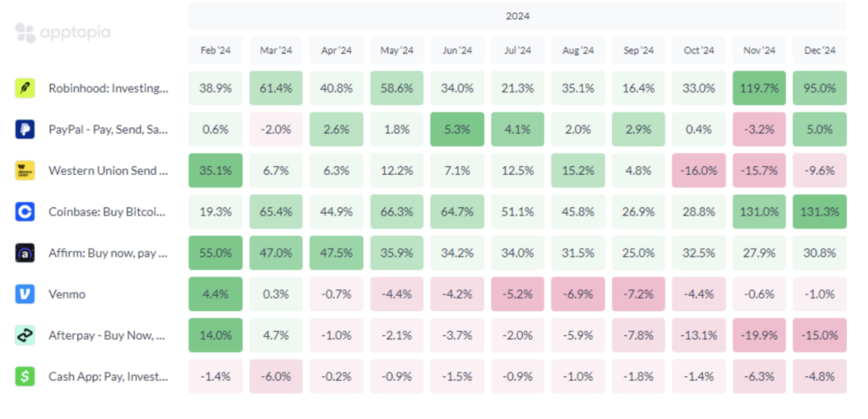Click Robinhood's 119.7% Nov '24 cell
Screen dimensions: 868x419
pos(759,88)
